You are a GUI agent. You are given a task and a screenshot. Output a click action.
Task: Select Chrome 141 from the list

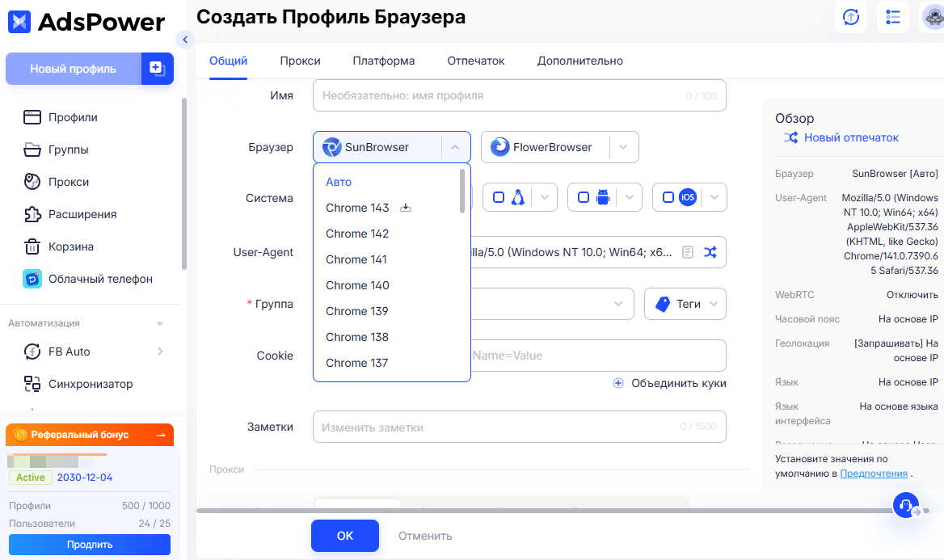coord(356,259)
